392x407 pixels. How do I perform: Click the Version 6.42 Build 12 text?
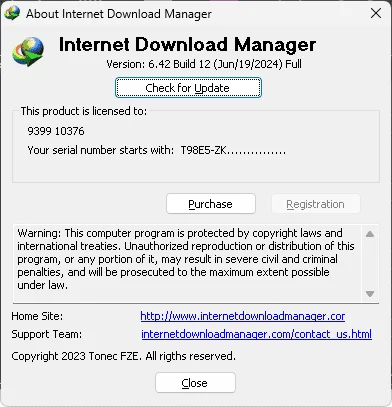click(204, 64)
